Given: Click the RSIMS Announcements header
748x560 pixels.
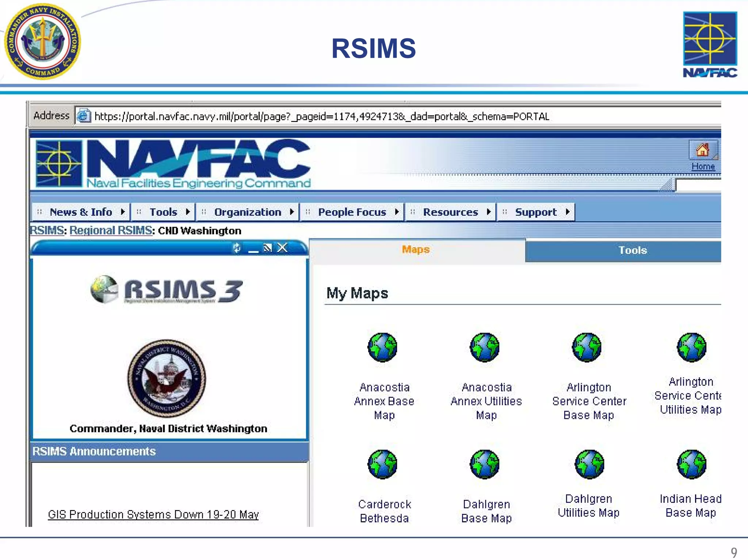Looking at the screenshot, I should coord(169,452).
